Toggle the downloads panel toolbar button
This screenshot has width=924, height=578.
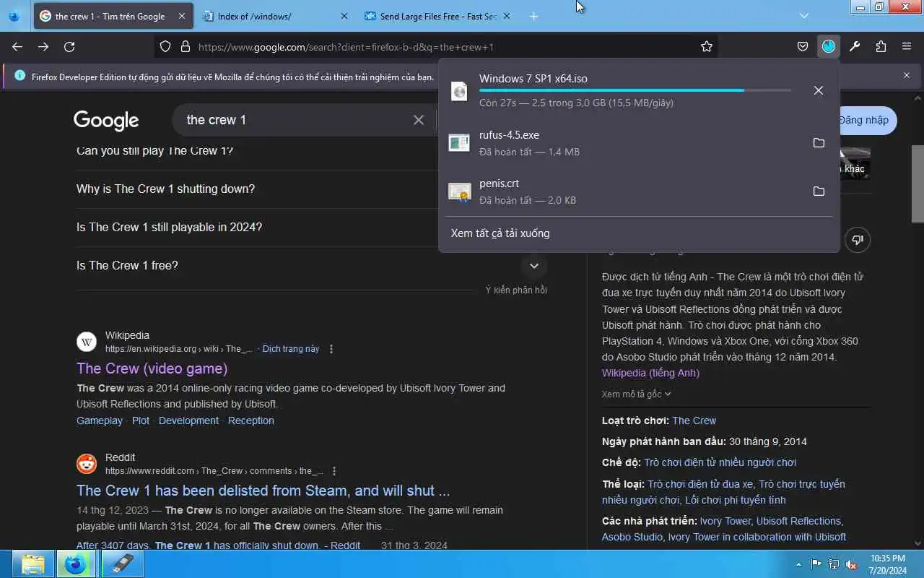coord(829,46)
